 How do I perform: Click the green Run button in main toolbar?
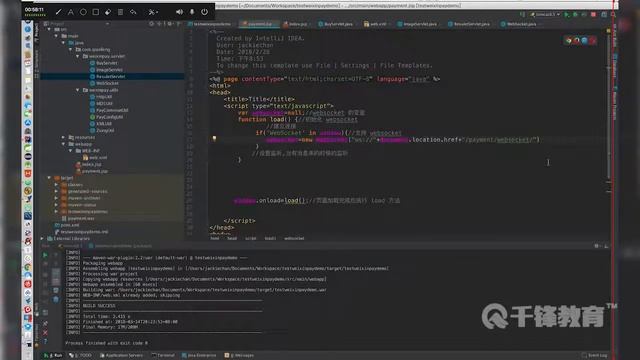click(567, 15)
